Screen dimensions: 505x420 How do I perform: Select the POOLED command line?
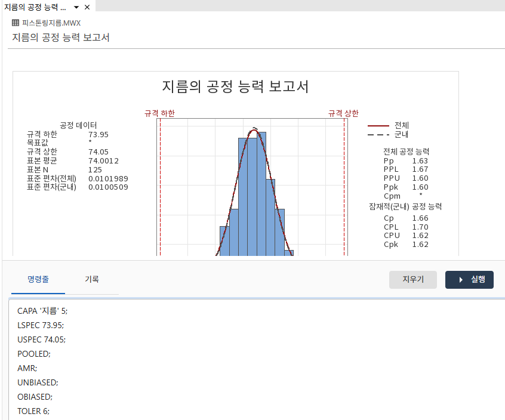pyautogui.click(x=33, y=354)
